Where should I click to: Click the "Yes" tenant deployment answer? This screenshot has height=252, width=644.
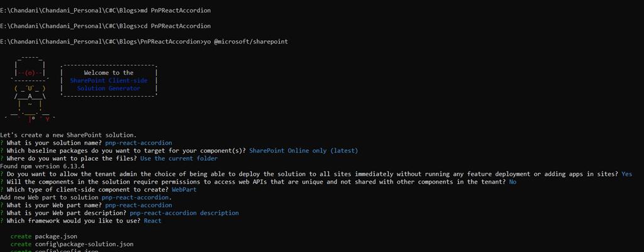pyautogui.click(x=626, y=174)
